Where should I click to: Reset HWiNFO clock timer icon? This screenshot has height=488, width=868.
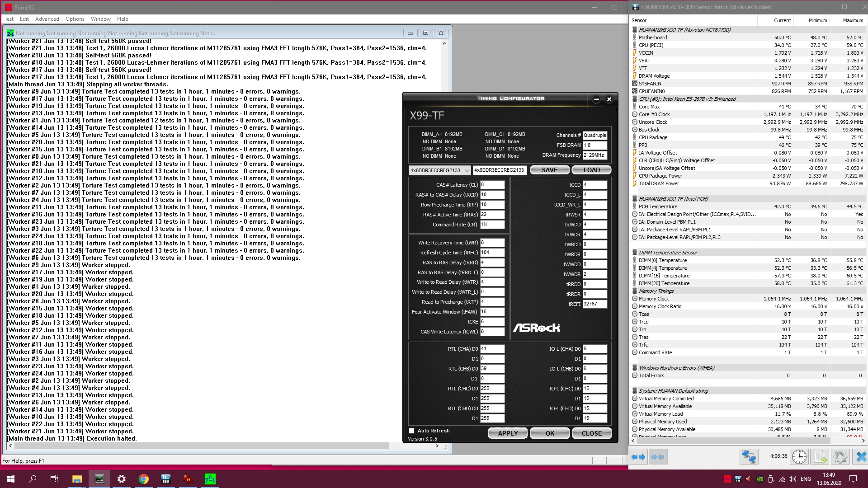799,457
